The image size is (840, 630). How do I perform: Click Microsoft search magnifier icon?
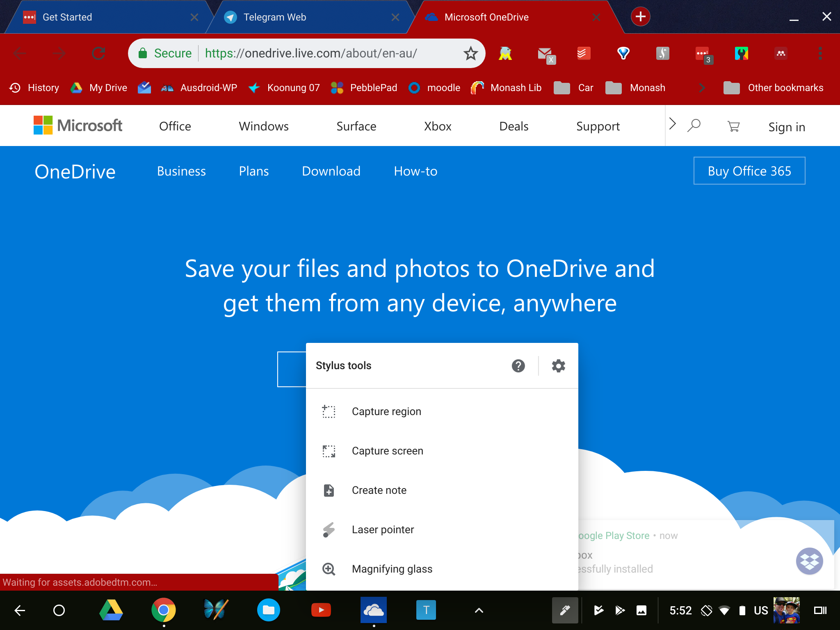(694, 126)
